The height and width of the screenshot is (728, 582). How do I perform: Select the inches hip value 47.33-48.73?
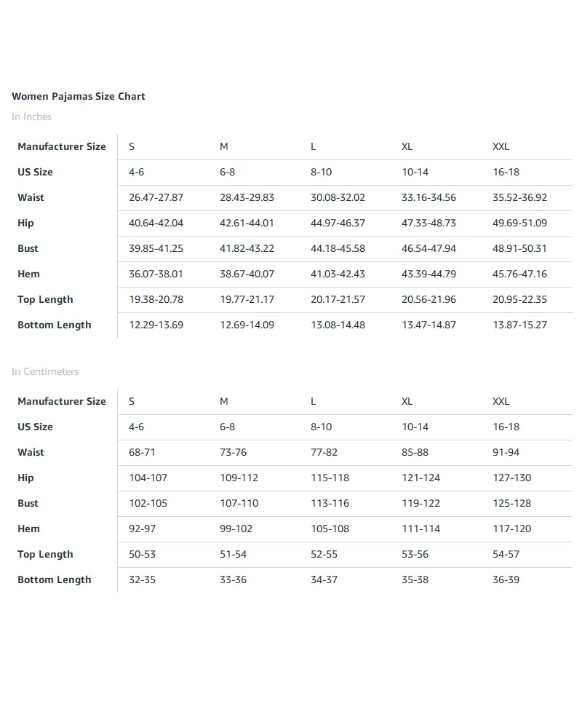pyautogui.click(x=428, y=223)
